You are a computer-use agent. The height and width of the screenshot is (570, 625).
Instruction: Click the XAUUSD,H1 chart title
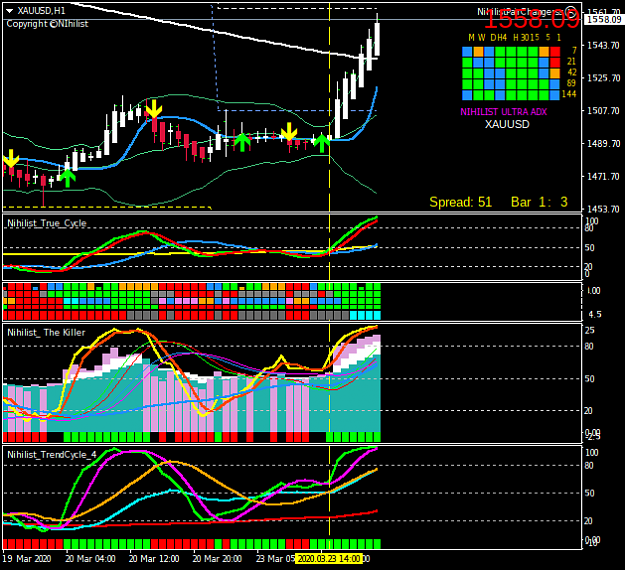(x=41, y=11)
